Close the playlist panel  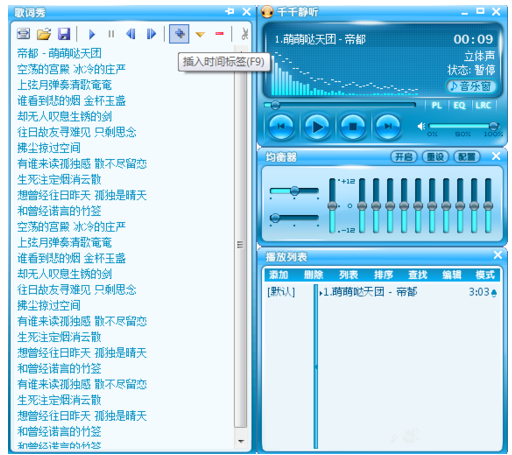coord(498,255)
